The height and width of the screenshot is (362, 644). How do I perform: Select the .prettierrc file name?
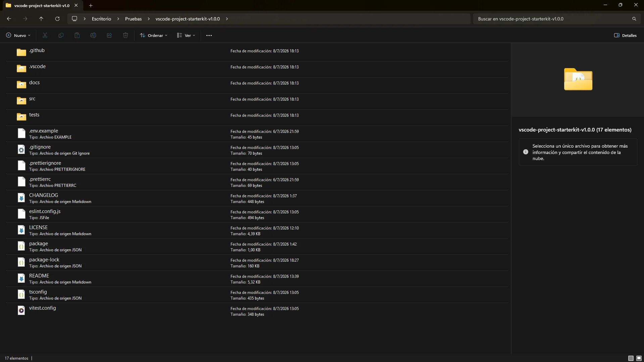(40, 179)
